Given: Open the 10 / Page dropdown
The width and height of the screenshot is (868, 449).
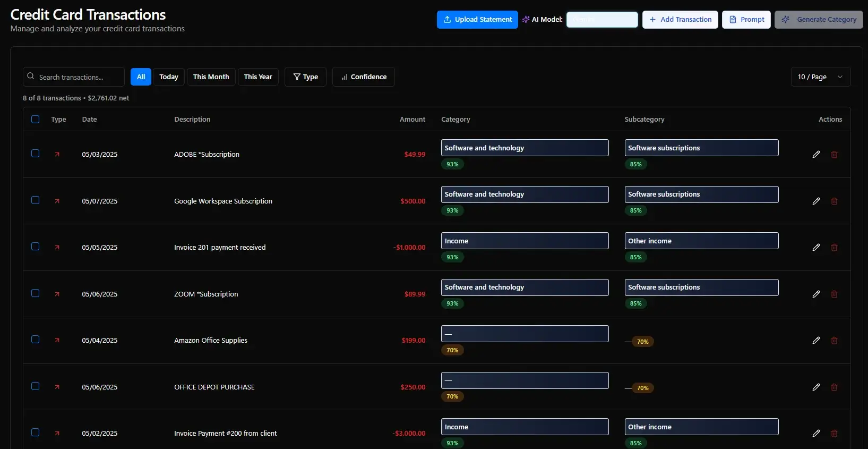Looking at the screenshot, I should [820, 77].
